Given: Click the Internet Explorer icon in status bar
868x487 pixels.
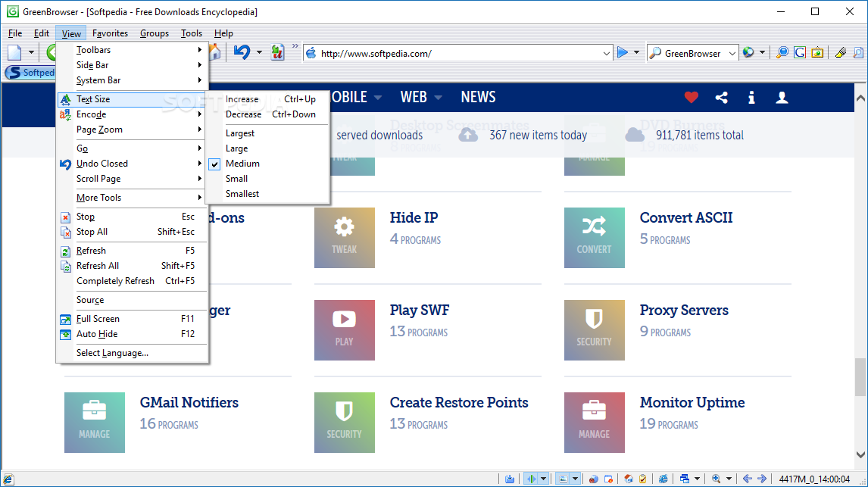Looking at the screenshot, I should 663,479.
